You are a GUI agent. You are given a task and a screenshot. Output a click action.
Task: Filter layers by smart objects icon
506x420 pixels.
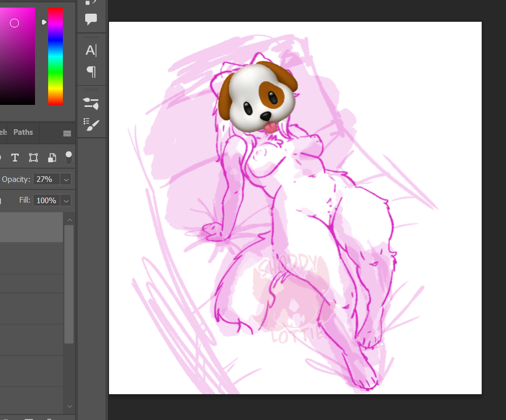pyautogui.click(x=52, y=158)
